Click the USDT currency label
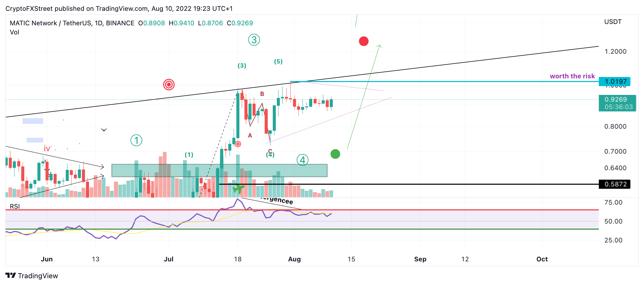 tap(613, 22)
